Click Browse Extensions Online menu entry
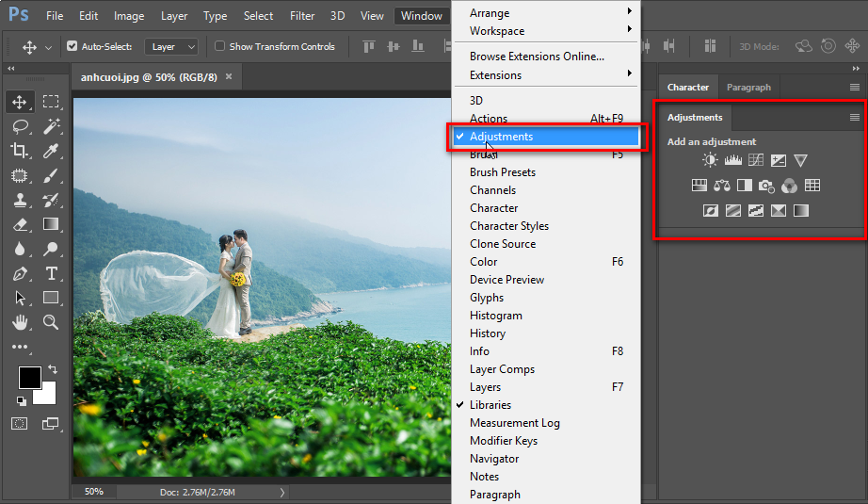The width and height of the screenshot is (868, 504). click(x=537, y=57)
